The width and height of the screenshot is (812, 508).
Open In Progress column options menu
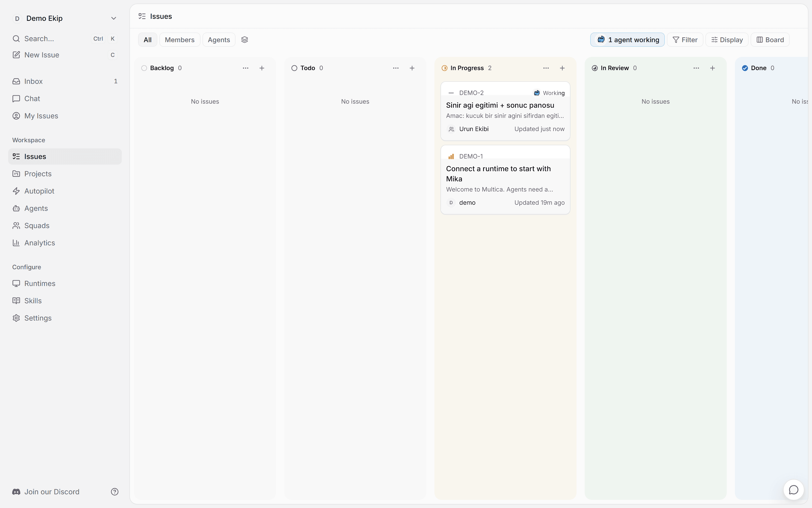click(x=546, y=68)
